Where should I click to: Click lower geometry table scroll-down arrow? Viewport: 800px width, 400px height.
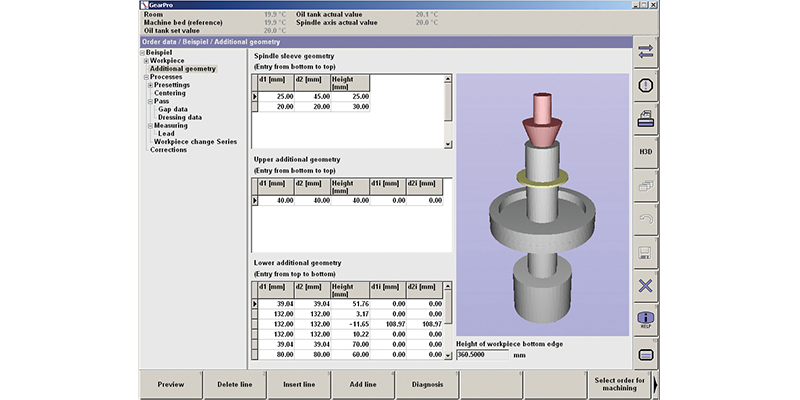coord(448,356)
